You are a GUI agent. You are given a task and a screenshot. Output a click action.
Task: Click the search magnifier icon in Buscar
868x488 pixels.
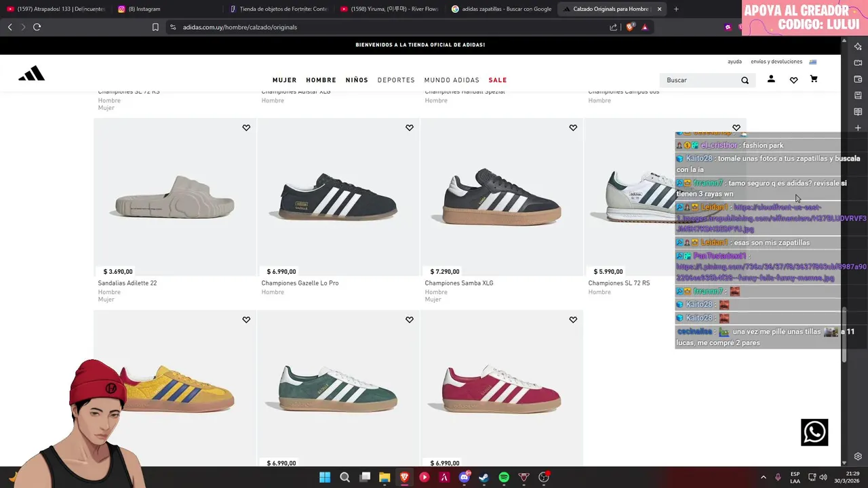tap(745, 80)
